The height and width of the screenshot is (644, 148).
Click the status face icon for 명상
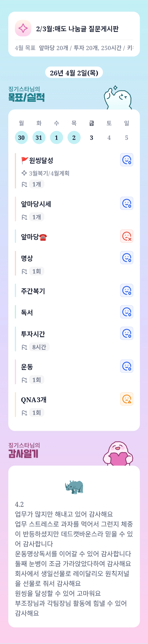[127, 257]
